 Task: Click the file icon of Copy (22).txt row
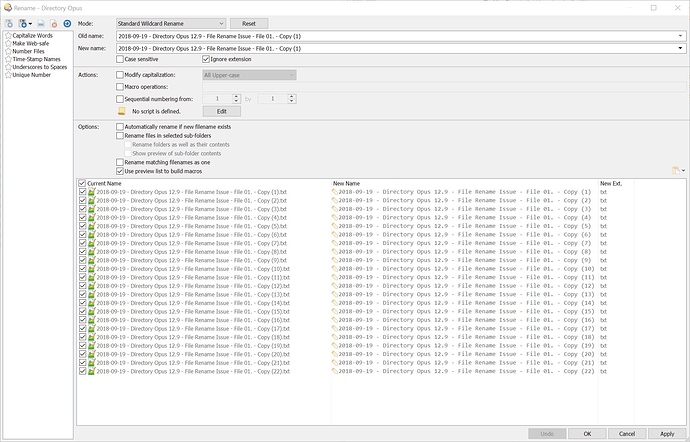(x=92, y=371)
